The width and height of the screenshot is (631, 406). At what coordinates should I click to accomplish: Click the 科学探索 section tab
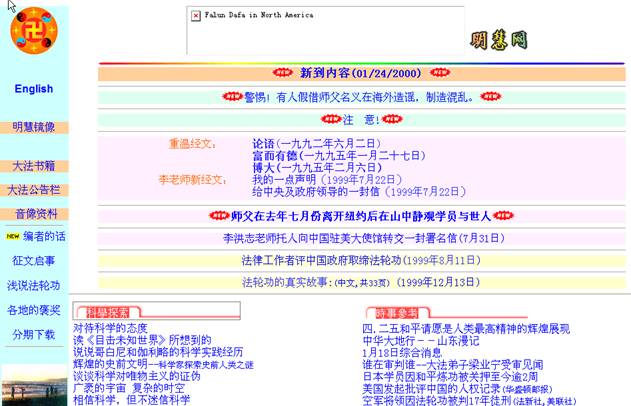click(x=108, y=312)
